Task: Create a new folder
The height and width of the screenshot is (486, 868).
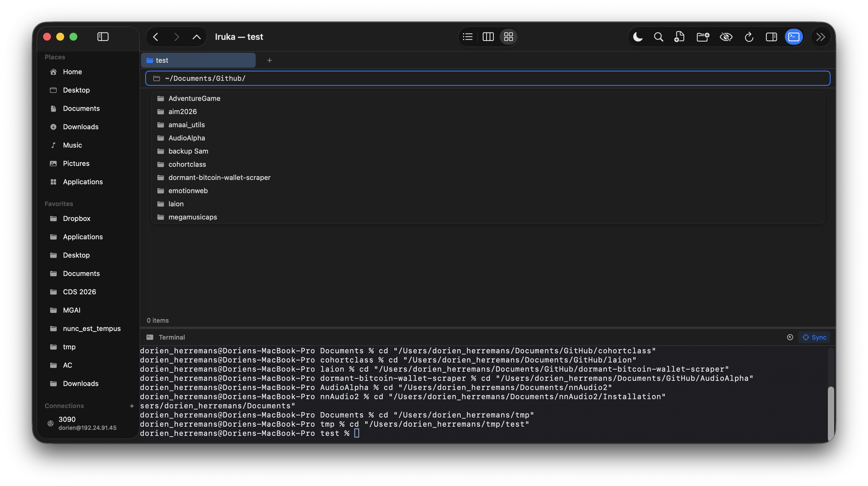Action: click(x=703, y=37)
